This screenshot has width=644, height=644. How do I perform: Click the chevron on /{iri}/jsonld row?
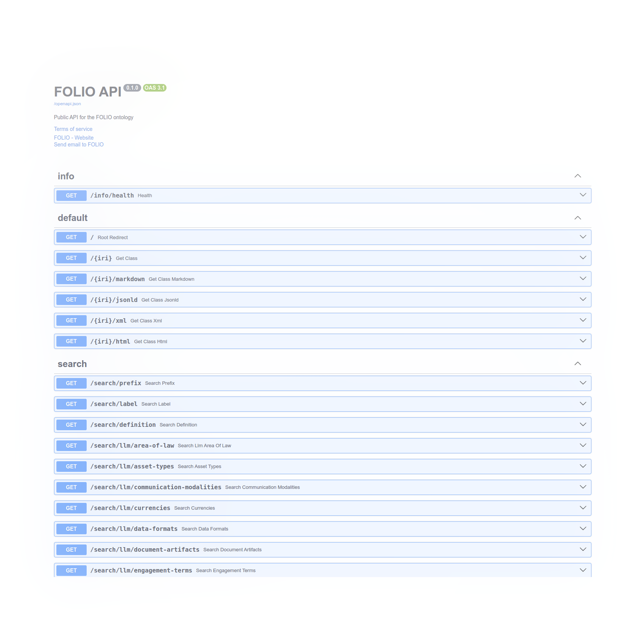click(582, 299)
